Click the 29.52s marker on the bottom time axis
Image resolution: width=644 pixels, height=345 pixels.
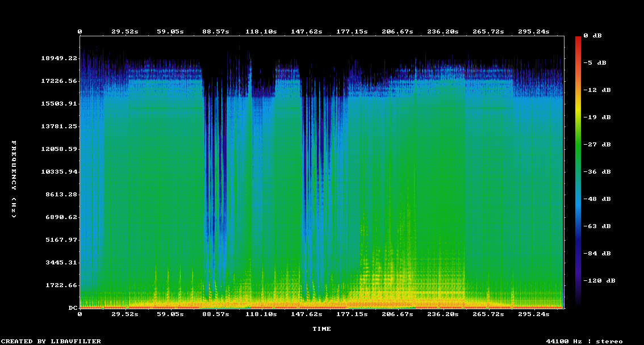pos(124,314)
